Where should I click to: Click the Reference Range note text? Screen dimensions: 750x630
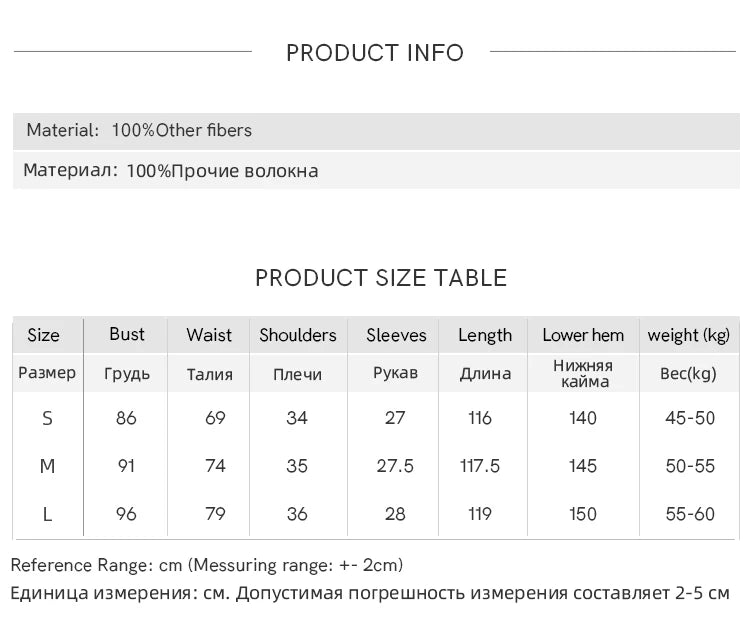click(207, 565)
